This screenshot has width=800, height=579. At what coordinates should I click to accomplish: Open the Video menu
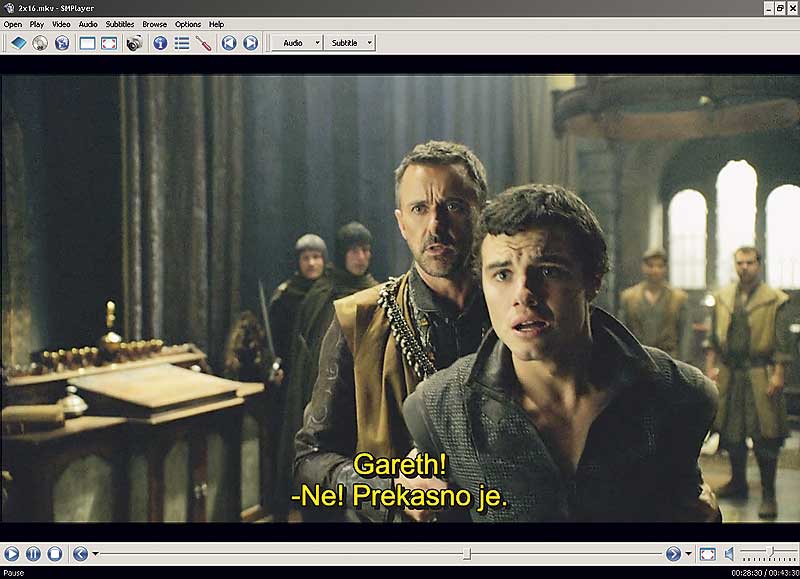click(61, 24)
